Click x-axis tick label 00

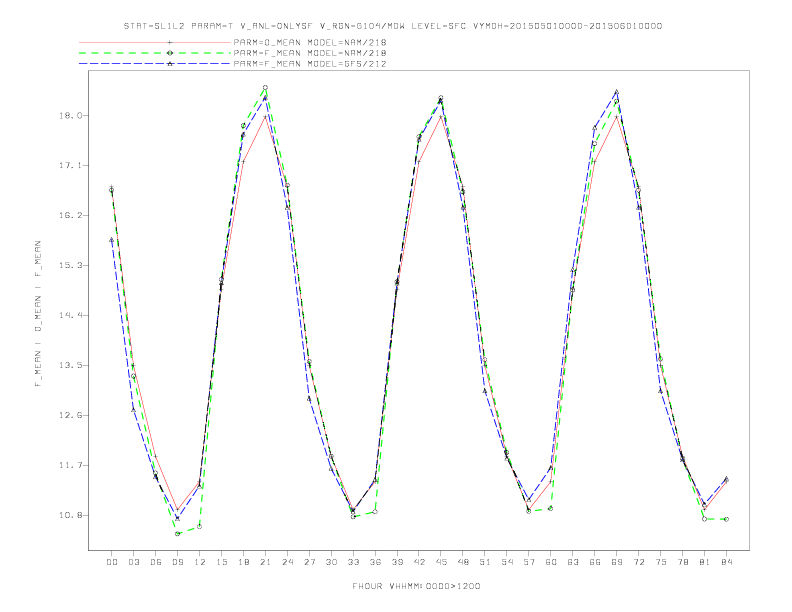(112, 562)
